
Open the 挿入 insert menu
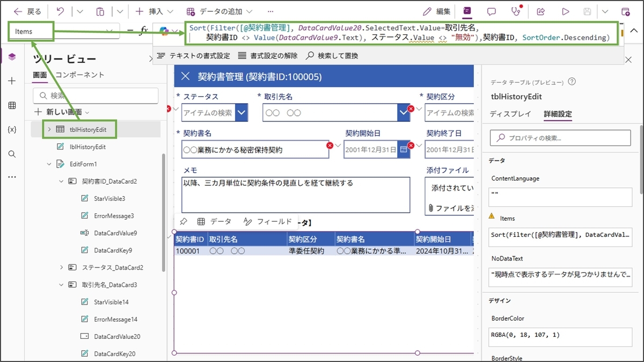(x=154, y=11)
